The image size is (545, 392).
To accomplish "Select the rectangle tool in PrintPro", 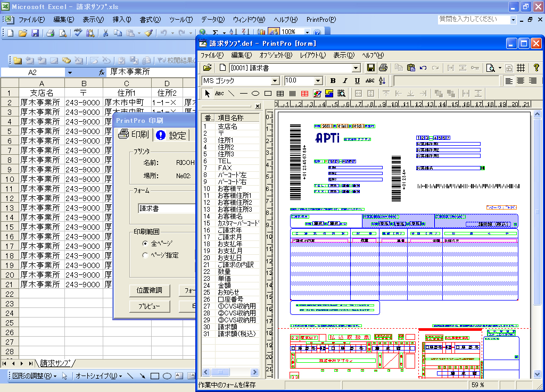I will pos(268,94).
